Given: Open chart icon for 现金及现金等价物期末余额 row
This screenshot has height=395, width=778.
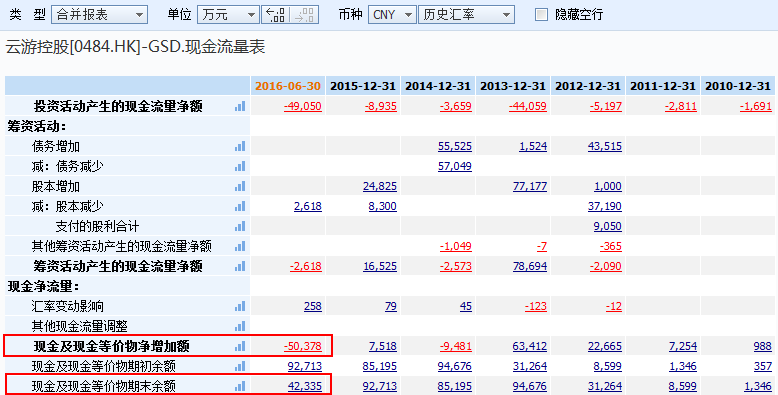Looking at the screenshot, I should [x=240, y=386].
